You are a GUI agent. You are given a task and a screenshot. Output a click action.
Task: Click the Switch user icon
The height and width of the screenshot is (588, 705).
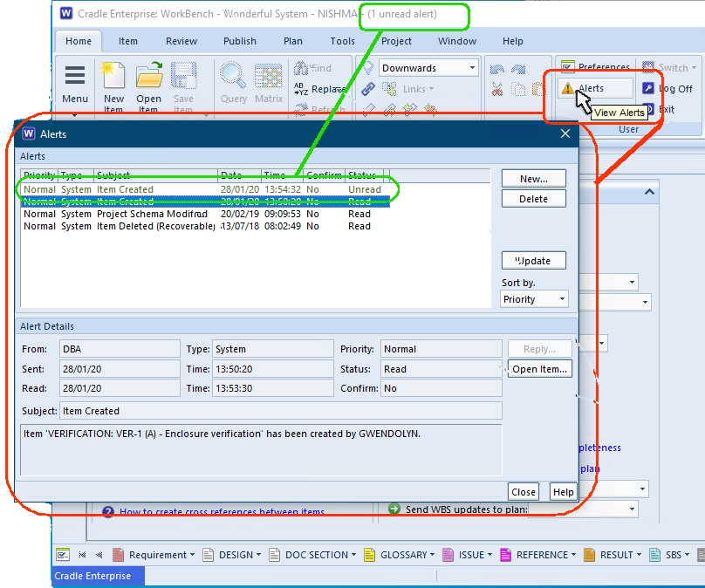click(x=648, y=67)
